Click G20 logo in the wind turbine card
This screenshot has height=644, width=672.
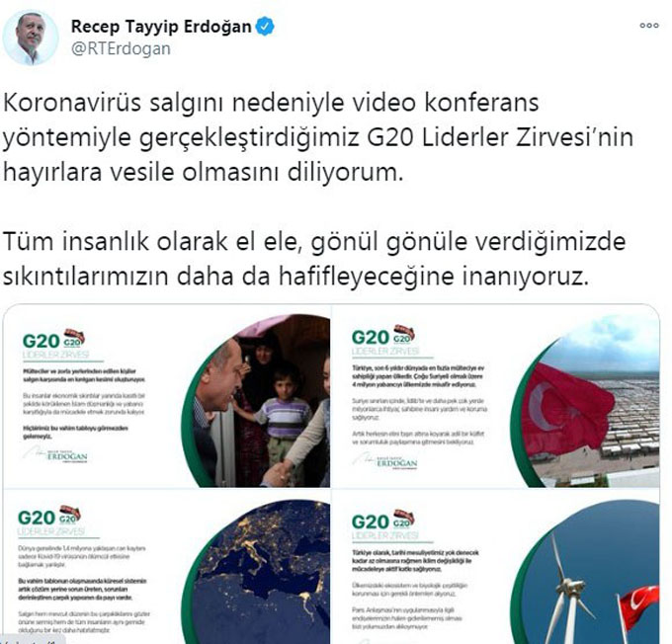383,521
